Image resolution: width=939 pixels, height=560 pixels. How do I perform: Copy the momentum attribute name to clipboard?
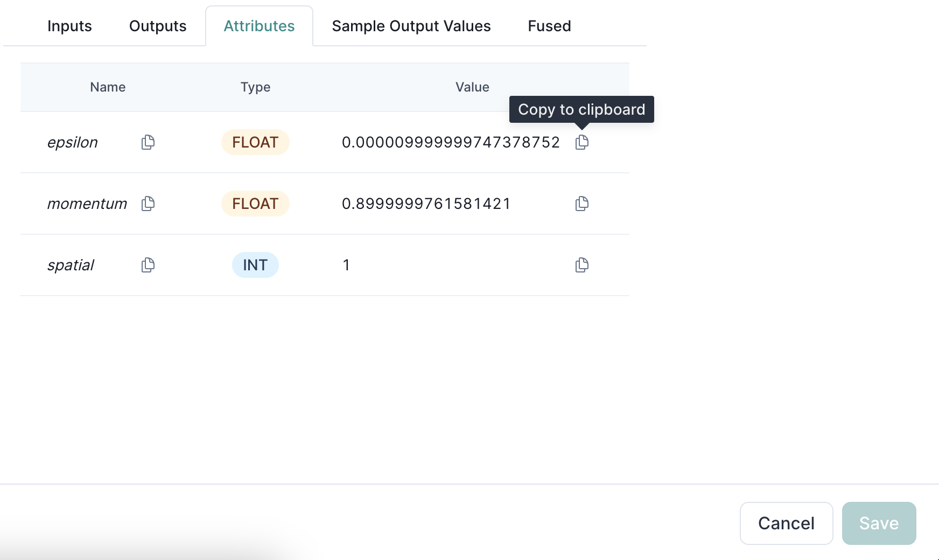coord(148,204)
